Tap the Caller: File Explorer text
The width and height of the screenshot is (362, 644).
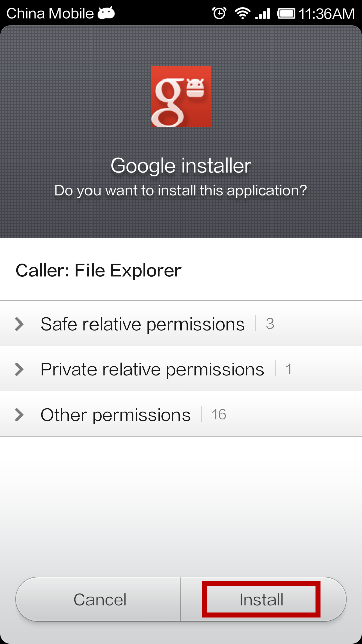tap(99, 270)
